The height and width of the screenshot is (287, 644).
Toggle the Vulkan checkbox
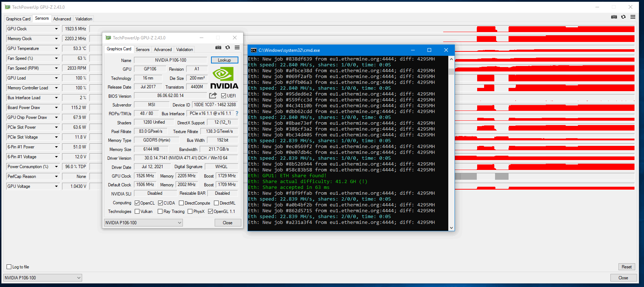point(137,212)
